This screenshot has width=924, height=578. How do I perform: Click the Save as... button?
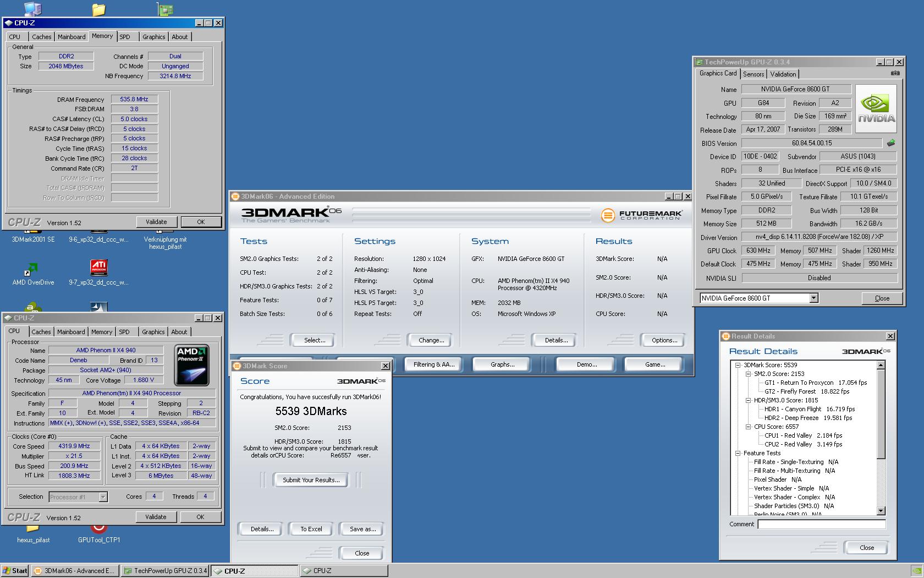(x=363, y=529)
